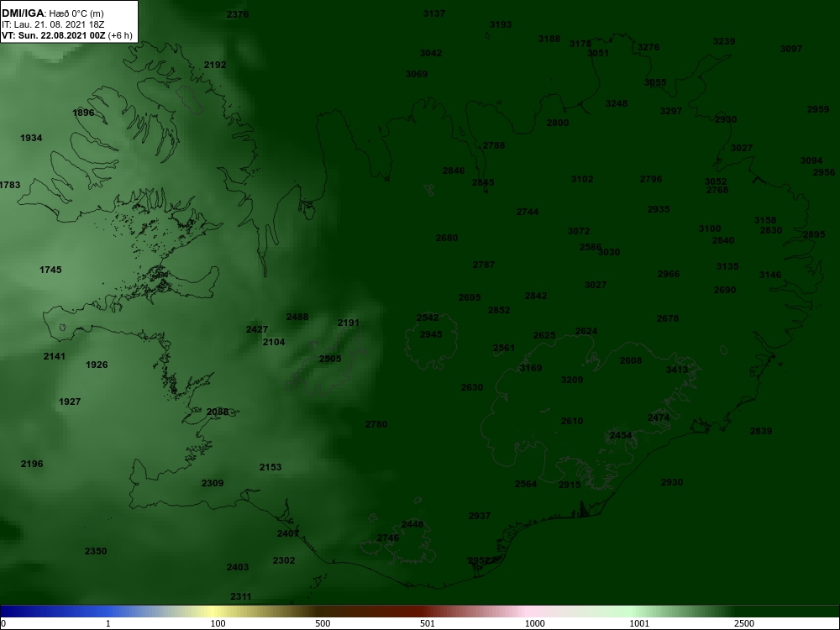The height and width of the screenshot is (630, 840).
Task: Select the map value 2350
Action: tap(96, 551)
